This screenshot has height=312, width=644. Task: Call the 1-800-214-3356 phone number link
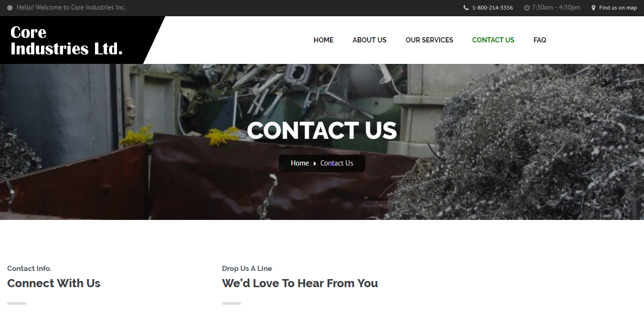(492, 8)
